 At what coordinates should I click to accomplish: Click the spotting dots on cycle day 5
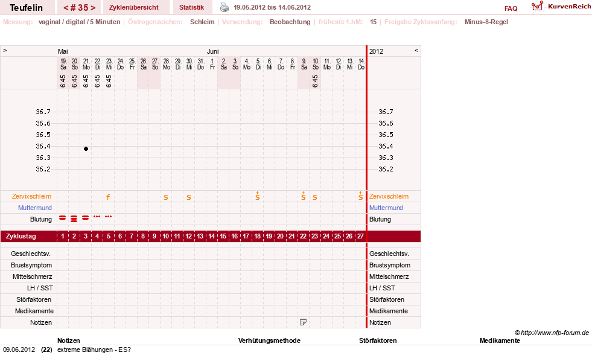109,216
